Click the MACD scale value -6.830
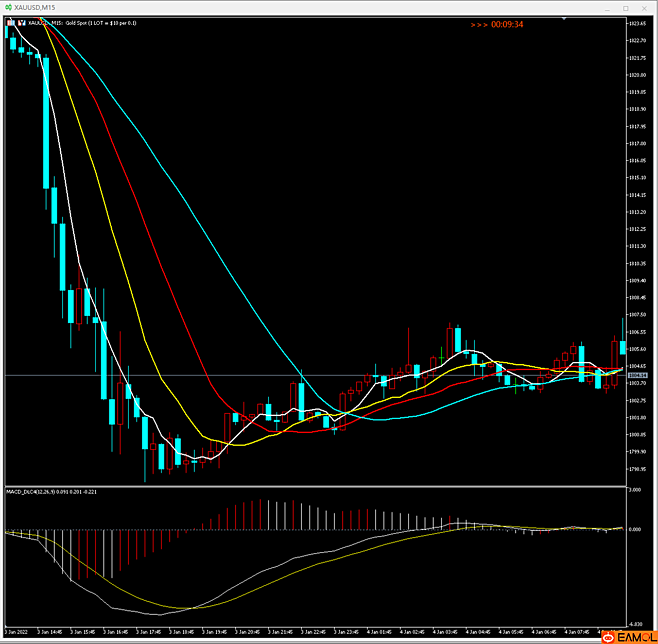658x644 pixels. coord(636,624)
